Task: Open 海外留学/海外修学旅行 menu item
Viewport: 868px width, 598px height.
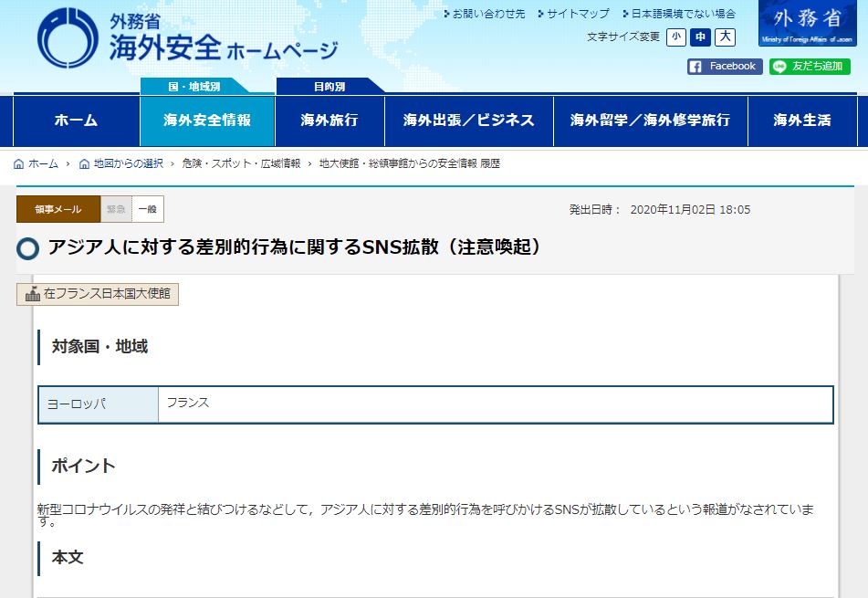Action: point(650,121)
